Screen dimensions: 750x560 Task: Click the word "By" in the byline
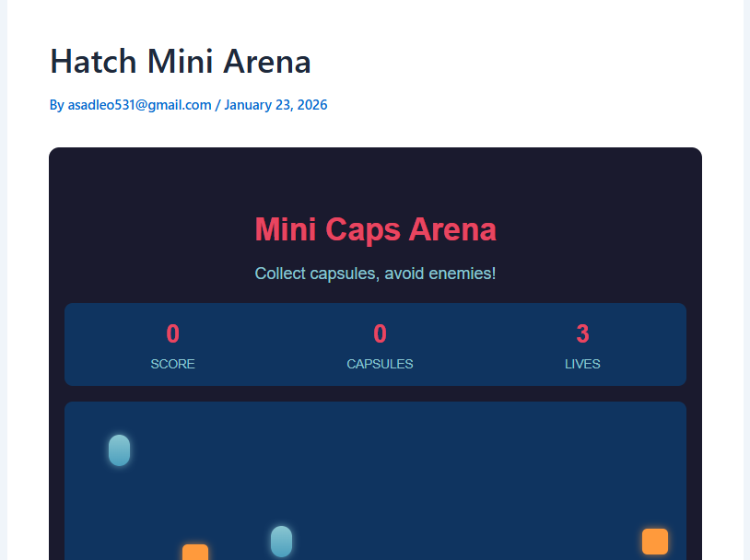(57, 105)
